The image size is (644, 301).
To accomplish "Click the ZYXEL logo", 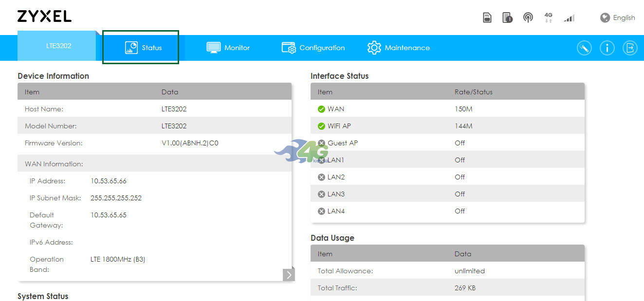I will [44, 16].
